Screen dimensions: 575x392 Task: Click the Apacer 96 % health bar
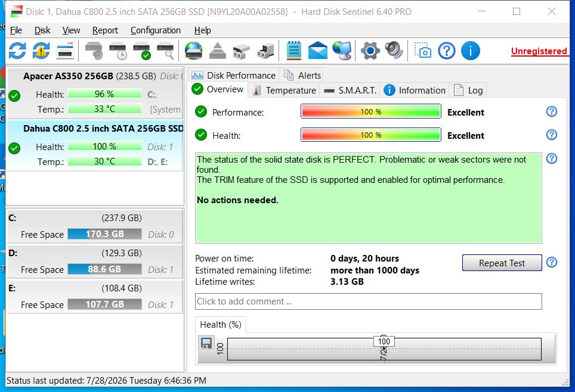pyautogui.click(x=104, y=94)
